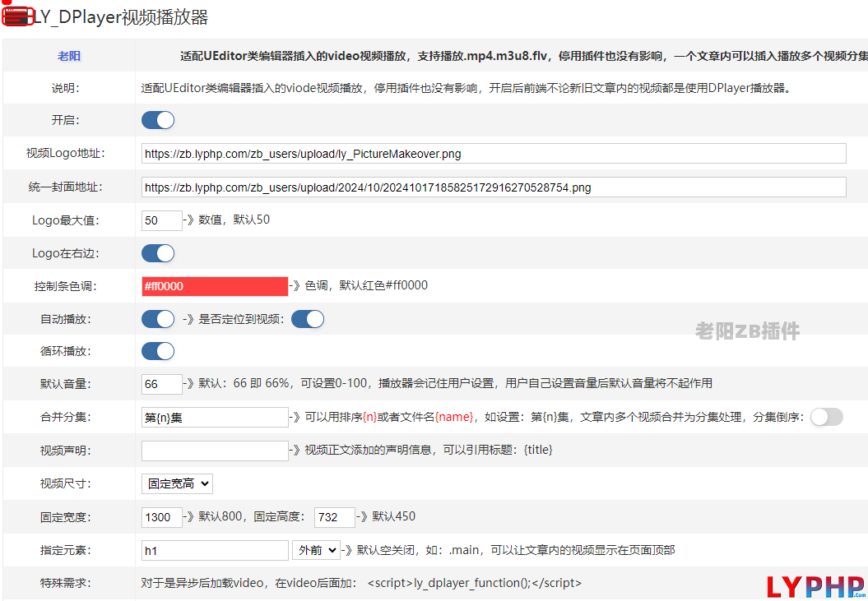Screen dimensions: 868x601
Task: Click the hamburger menu icon at top-left
Action: click(x=17, y=17)
